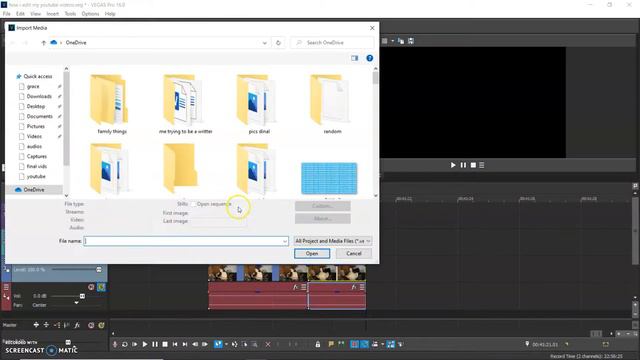Open the Help menu
This screenshot has height=360, width=640.
[x=110, y=13]
